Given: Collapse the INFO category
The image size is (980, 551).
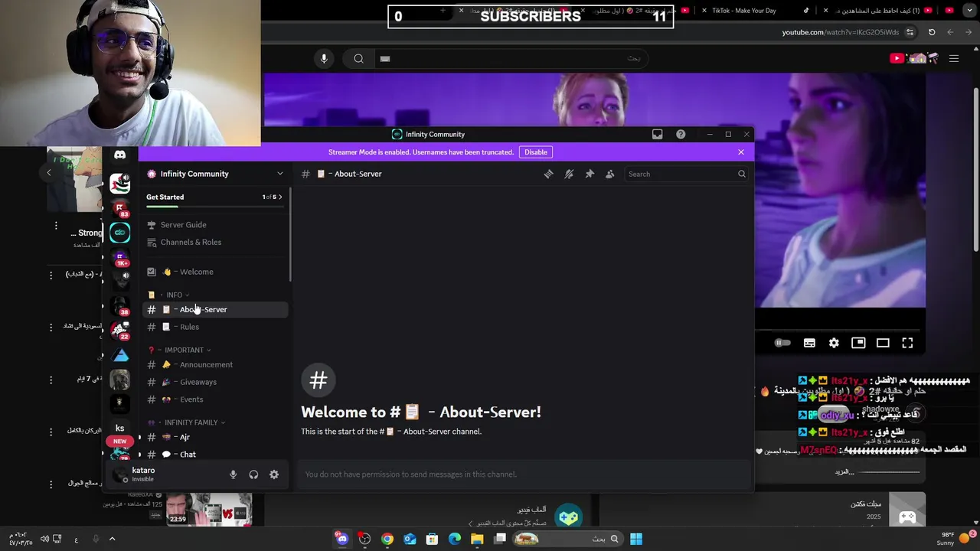Looking at the screenshot, I should coord(175,295).
